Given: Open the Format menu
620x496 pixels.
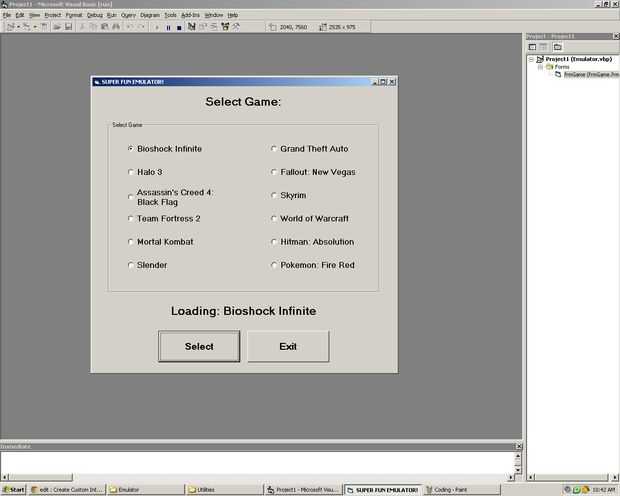Looking at the screenshot, I should pos(74,15).
